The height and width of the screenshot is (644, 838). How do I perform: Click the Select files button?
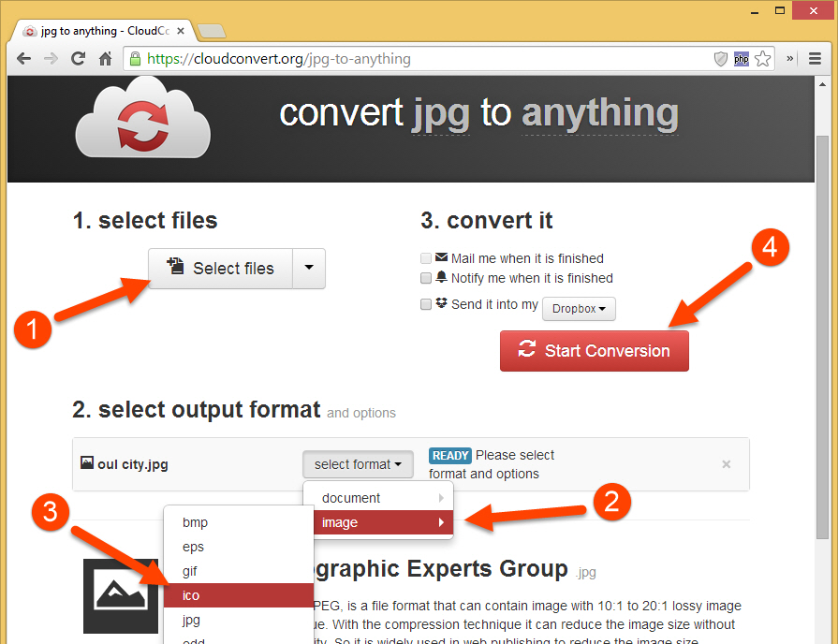(x=220, y=269)
